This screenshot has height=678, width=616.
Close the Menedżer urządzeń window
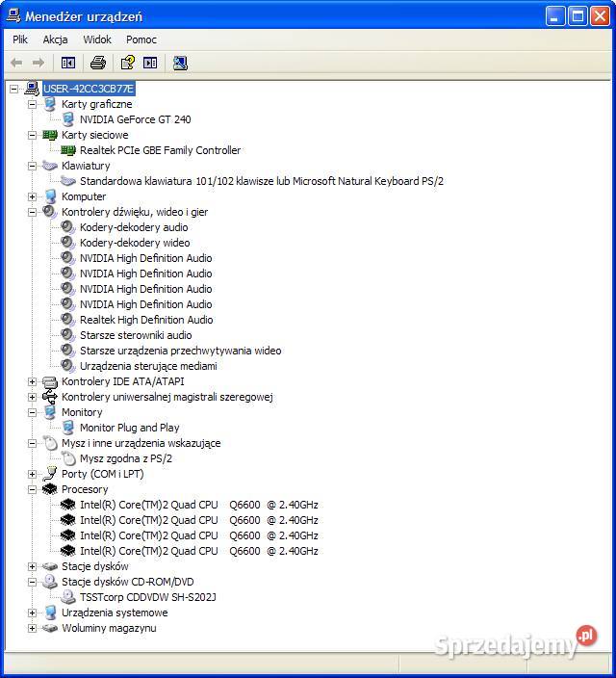pos(600,16)
